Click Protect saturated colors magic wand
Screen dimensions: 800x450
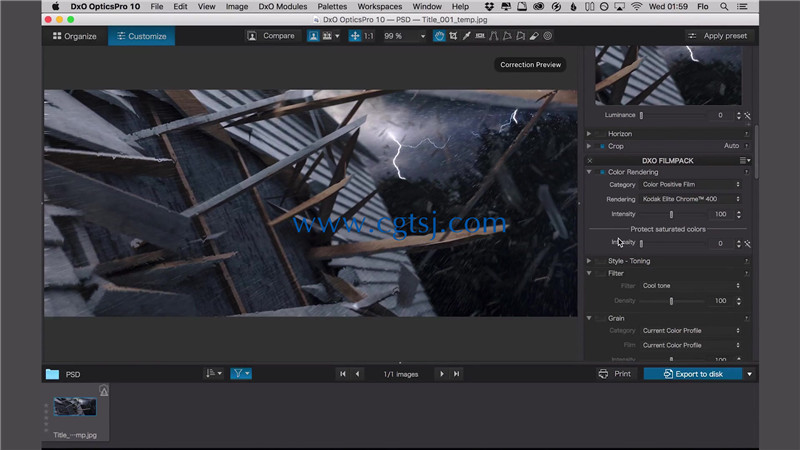coord(747,244)
